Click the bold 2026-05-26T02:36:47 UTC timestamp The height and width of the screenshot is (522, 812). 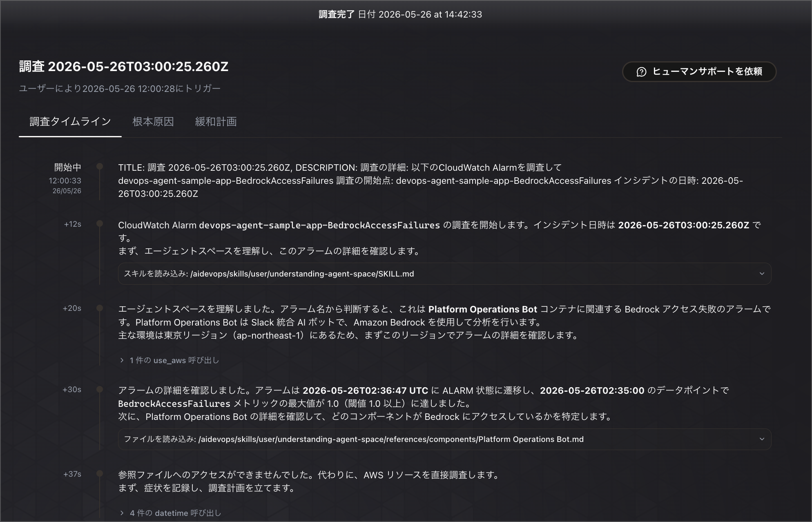pos(366,390)
